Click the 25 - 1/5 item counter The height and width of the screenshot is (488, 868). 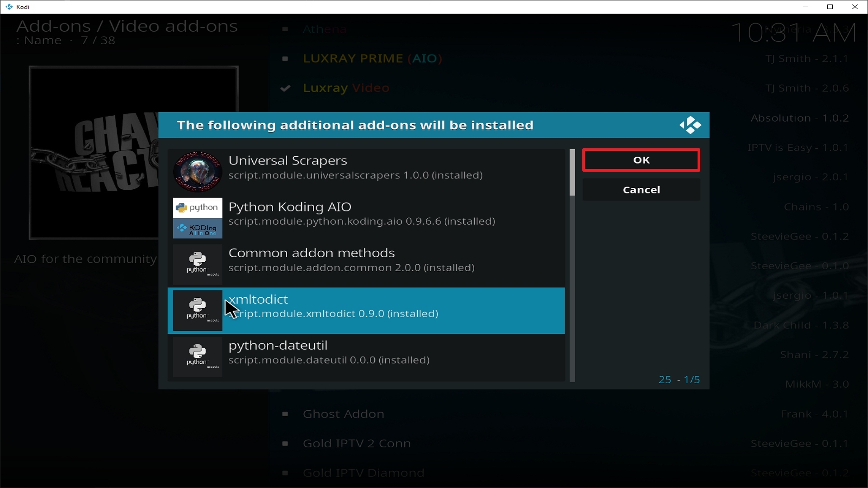click(679, 380)
